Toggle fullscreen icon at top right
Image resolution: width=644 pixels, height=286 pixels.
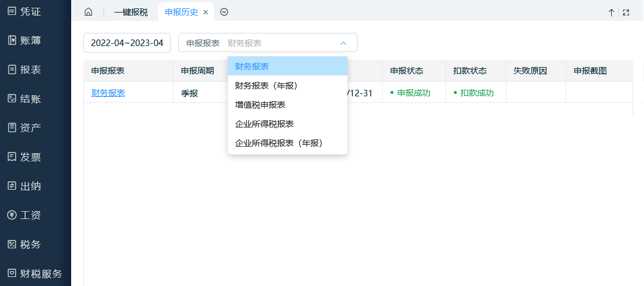[626, 13]
